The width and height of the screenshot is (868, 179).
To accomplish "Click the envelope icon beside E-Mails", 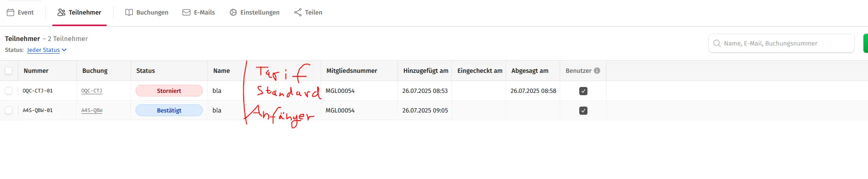I will (x=186, y=13).
